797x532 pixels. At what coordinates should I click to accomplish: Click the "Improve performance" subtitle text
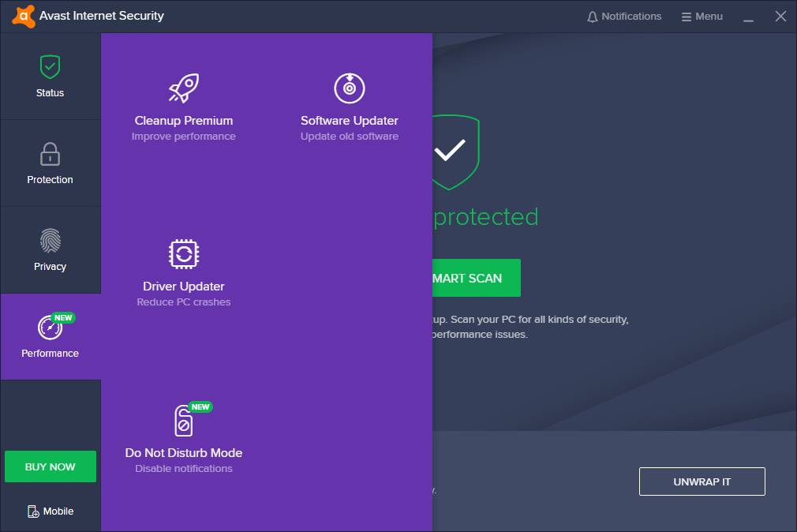[x=183, y=137]
